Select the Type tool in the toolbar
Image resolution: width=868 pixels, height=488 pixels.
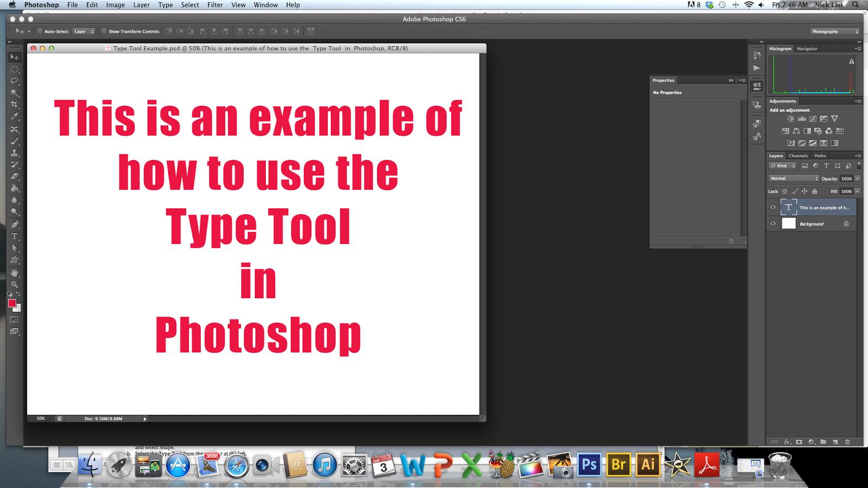14,236
